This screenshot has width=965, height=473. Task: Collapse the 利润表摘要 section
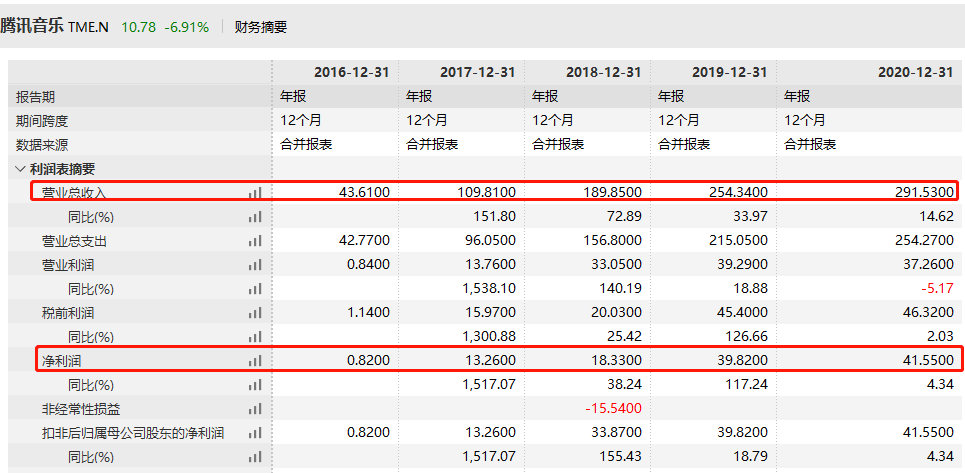coord(21,169)
